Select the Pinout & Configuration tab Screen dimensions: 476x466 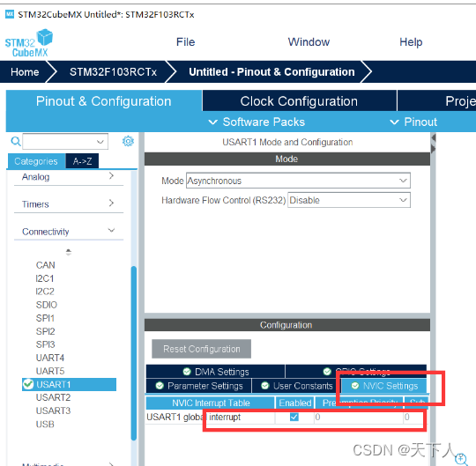pos(104,100)
